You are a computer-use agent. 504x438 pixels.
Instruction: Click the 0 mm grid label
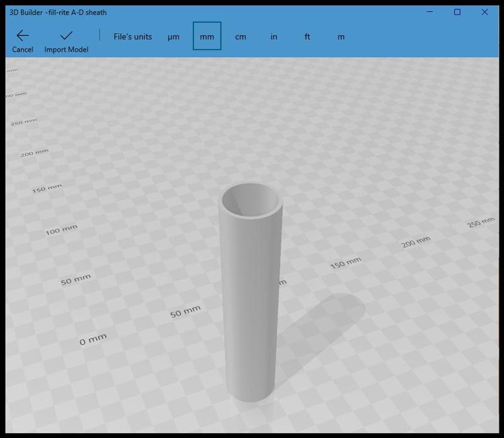coord(93,339)
